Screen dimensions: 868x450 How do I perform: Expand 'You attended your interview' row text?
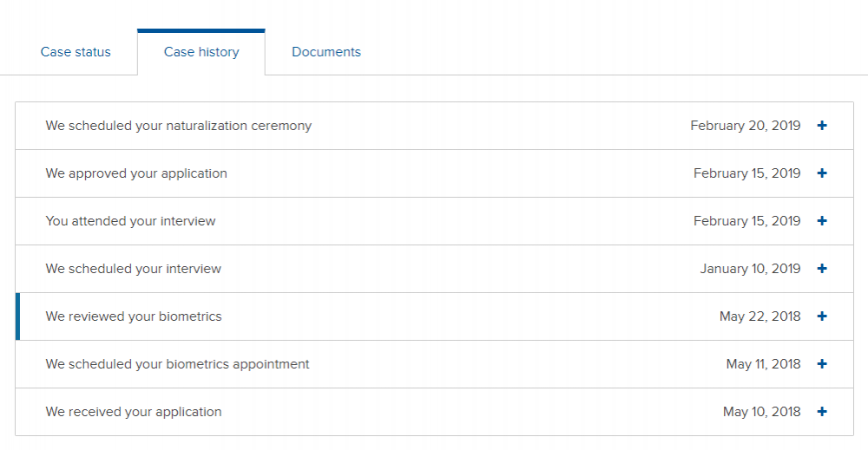coord(131,221)
